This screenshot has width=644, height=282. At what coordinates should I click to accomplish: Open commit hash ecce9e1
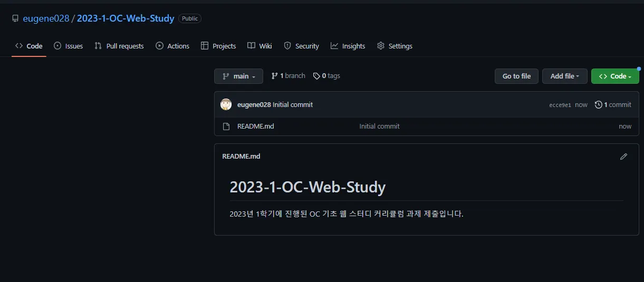coord(560,105)
